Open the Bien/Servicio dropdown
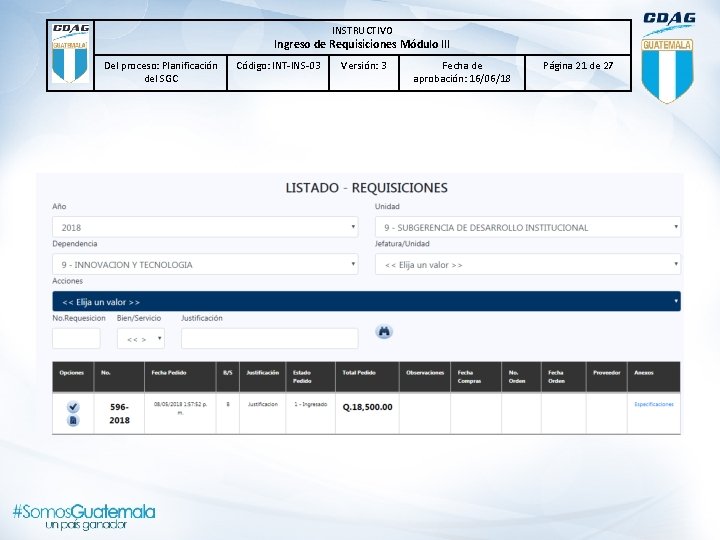The width and height of the screenshot is (720, 540). 141,339
